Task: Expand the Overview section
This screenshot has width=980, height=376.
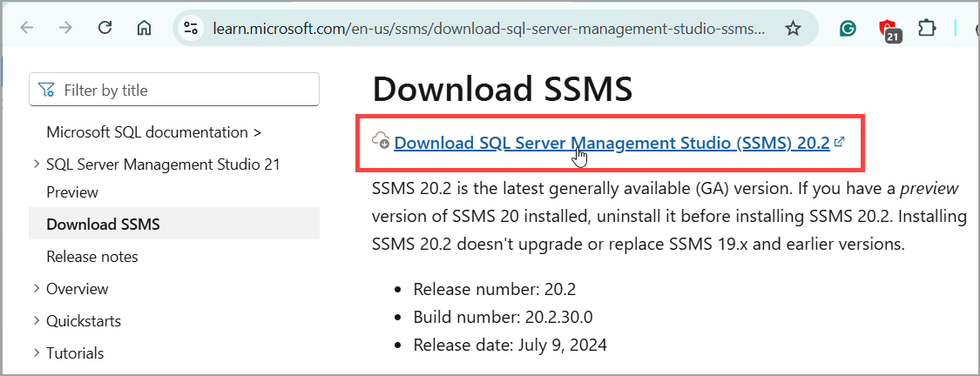Action: click(37, 289)
